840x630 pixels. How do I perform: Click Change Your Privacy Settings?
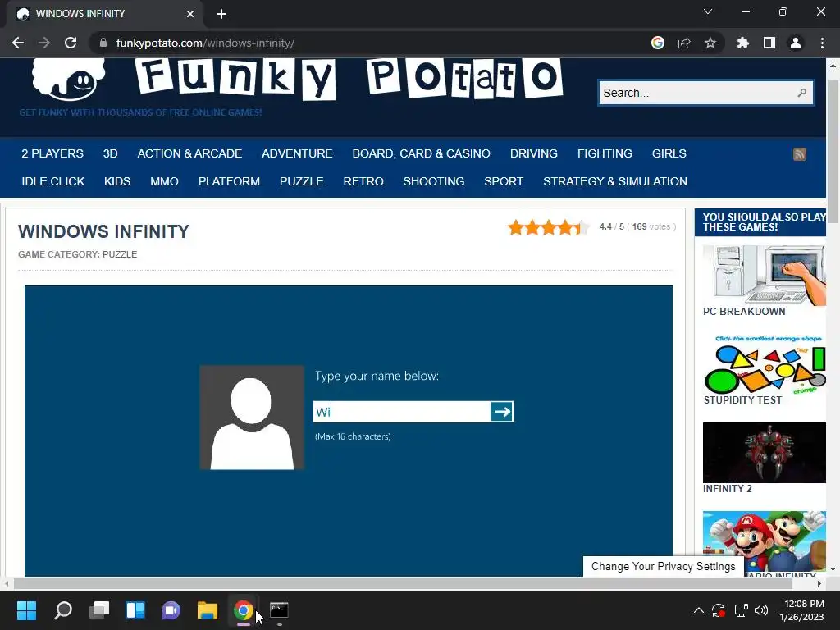click(663, 566)
